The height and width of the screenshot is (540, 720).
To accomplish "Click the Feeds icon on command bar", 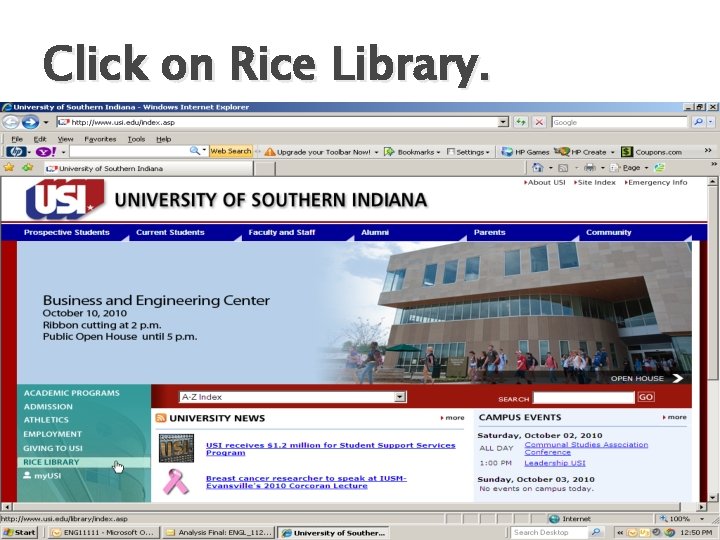I will [x=563, y=168].
